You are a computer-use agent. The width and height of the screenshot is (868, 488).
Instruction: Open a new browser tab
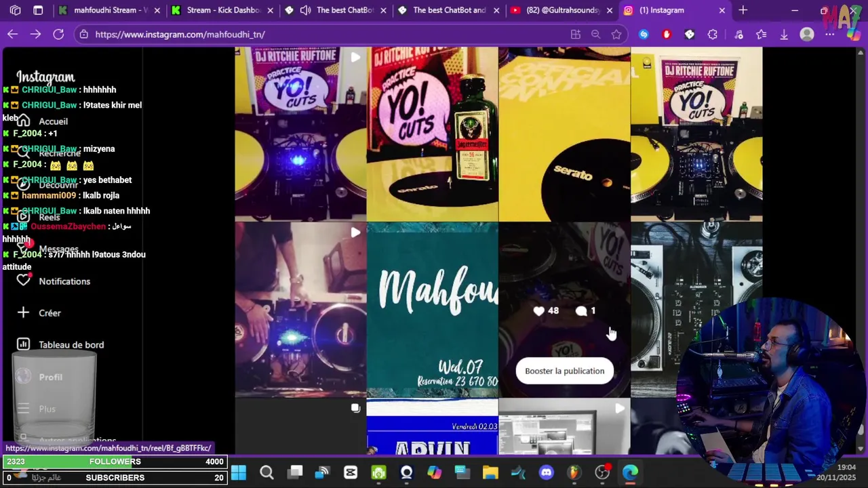743,10
